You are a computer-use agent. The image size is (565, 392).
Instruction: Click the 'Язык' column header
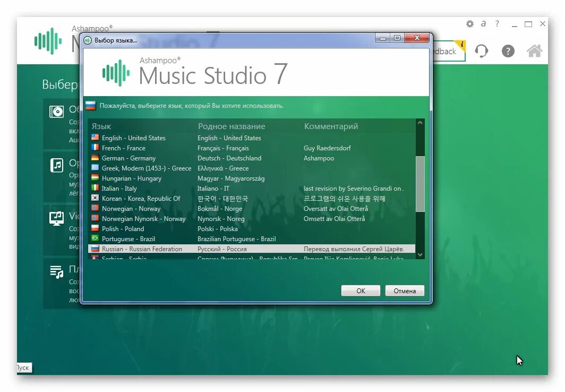103,126
